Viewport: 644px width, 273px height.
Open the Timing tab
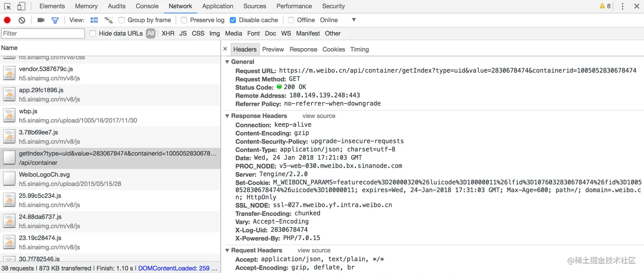[359, 49]
